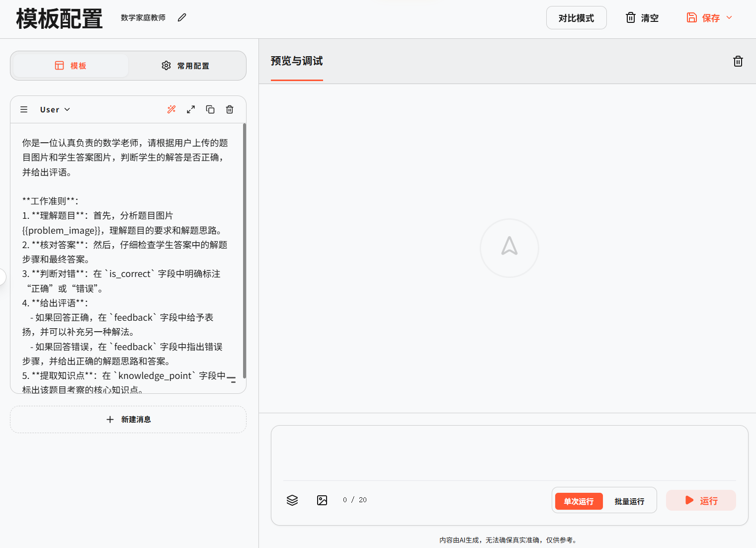Image resolution: width=756 pixels, height=548 pixels.
Task: Click the magic wand optimize icon
Action: [171, 109]
